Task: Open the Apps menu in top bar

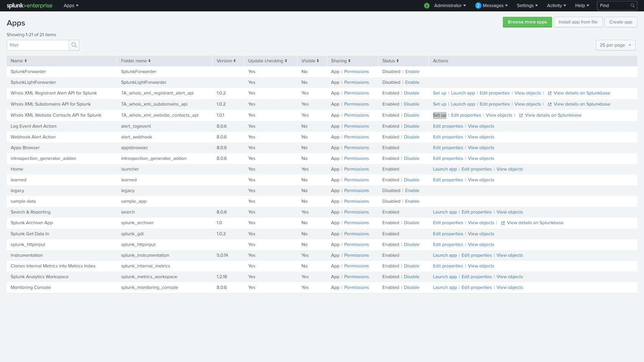Action: pos(71,6)
